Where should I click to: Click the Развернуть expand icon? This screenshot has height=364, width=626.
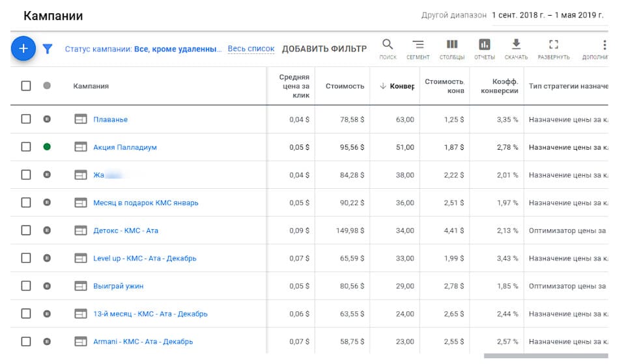point(553,49)
